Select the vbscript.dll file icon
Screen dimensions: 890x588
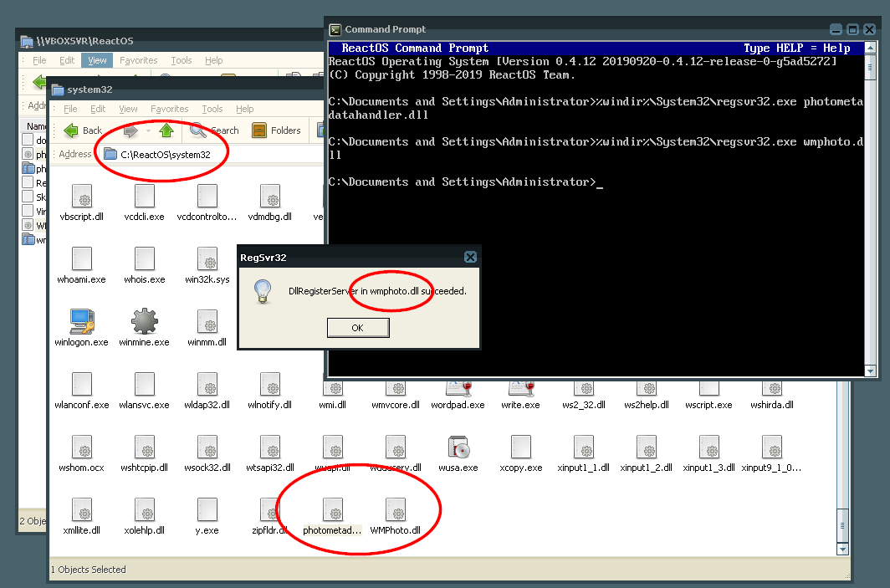(x=82, y=196)
